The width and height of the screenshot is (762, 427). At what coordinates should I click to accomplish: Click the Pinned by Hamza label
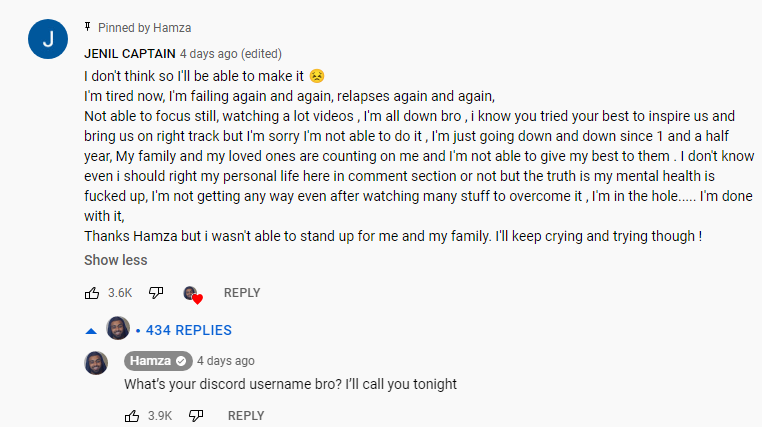click(144, 28)
